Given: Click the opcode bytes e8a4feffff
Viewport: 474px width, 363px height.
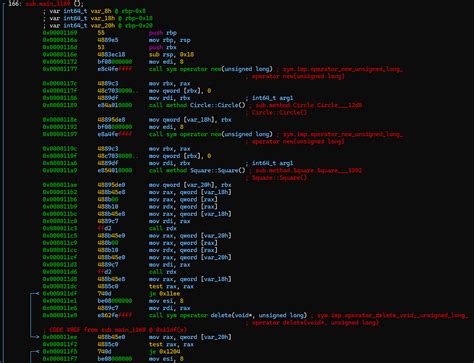Looking at the screenshot, I should pos(115,134).
